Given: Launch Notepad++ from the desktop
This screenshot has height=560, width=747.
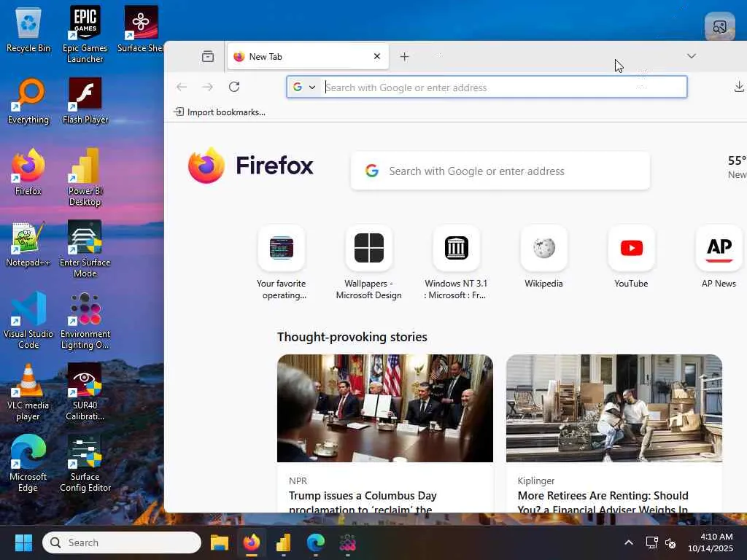Looking at the screenshot, I should tap(28, 244).
